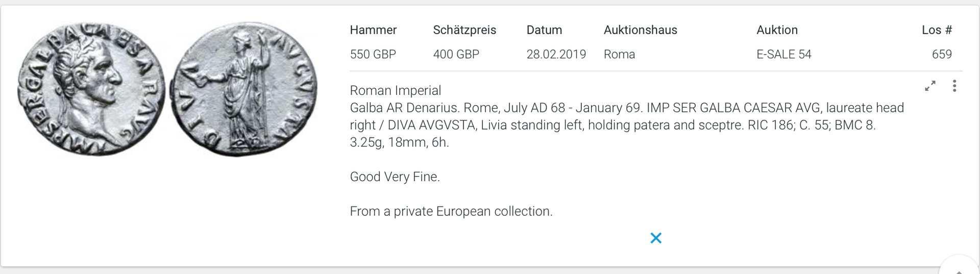Viewport: 980px width, 274px height.
Task: Select the Auktion column header
Action: tap(777, 30)
